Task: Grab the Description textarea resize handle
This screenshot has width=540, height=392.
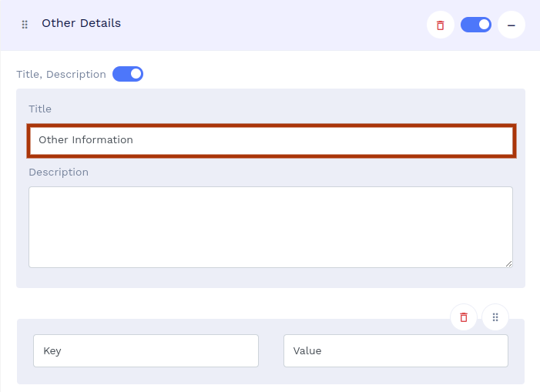Action: tap(508, 263)
